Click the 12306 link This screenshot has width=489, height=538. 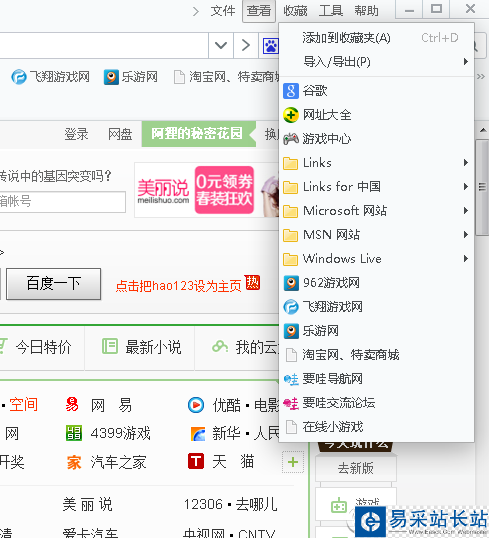click(x=203, y=504)
